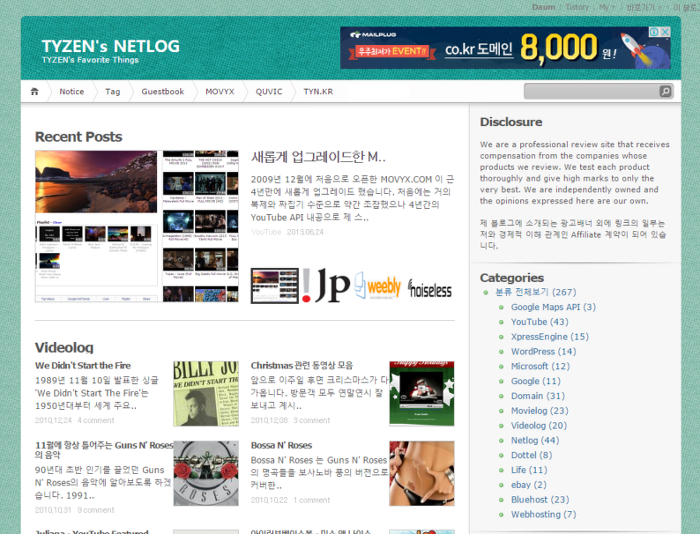Open the WordPress (14) category
Viewport: 700px width, 534px height.
pyautogui.click(x=543, y=351)
